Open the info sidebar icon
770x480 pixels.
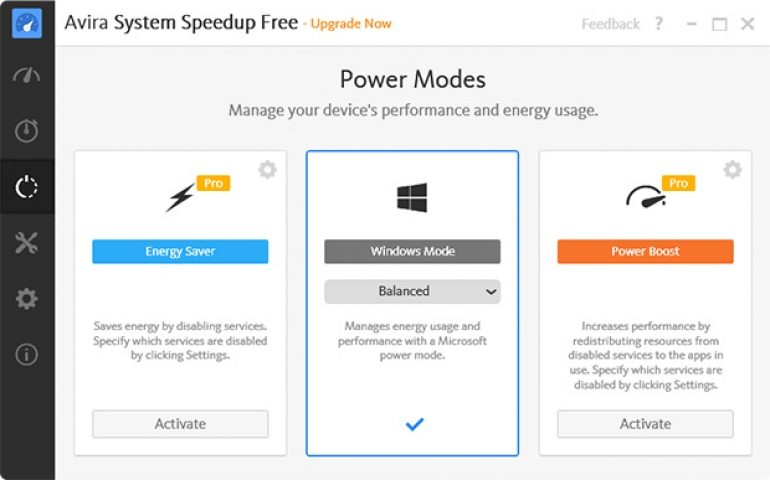(x=27, y=354)
